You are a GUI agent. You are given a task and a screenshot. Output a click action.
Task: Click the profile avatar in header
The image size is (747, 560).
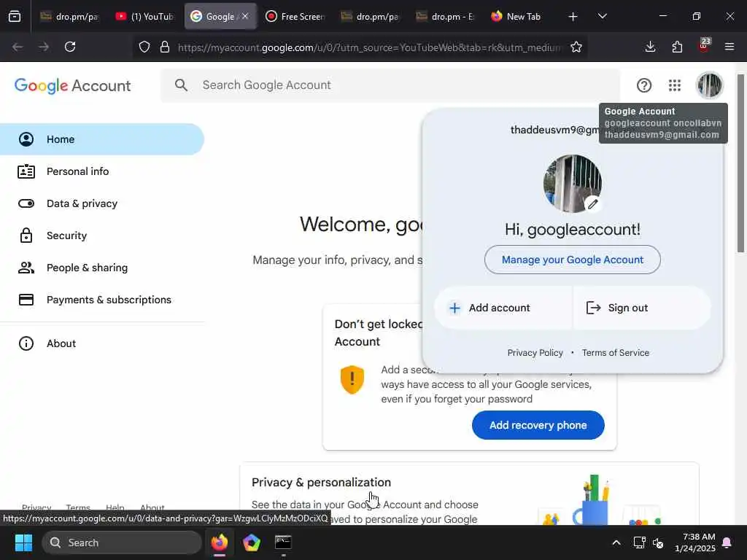click(x=709, y=85)
